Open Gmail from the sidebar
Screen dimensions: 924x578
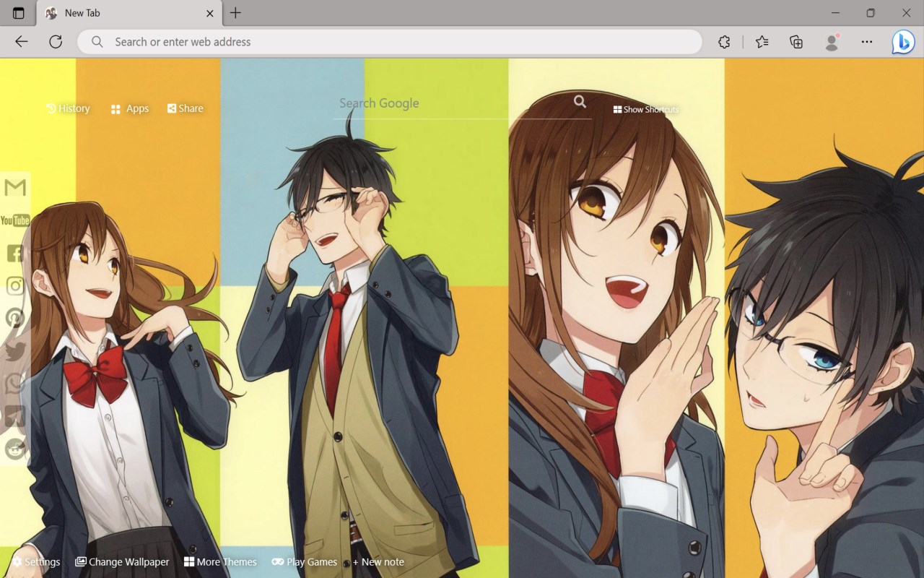coord(15,188)
